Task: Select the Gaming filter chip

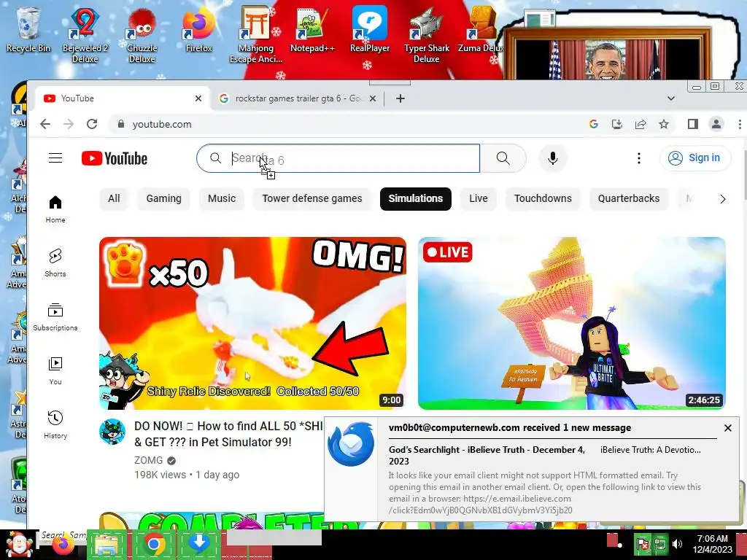Action: point(163,198)
